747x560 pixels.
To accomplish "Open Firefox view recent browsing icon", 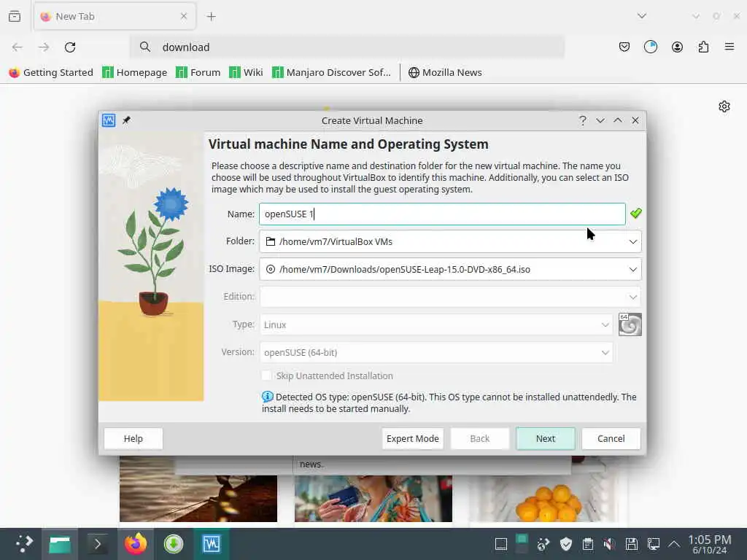I will (15, 16).
